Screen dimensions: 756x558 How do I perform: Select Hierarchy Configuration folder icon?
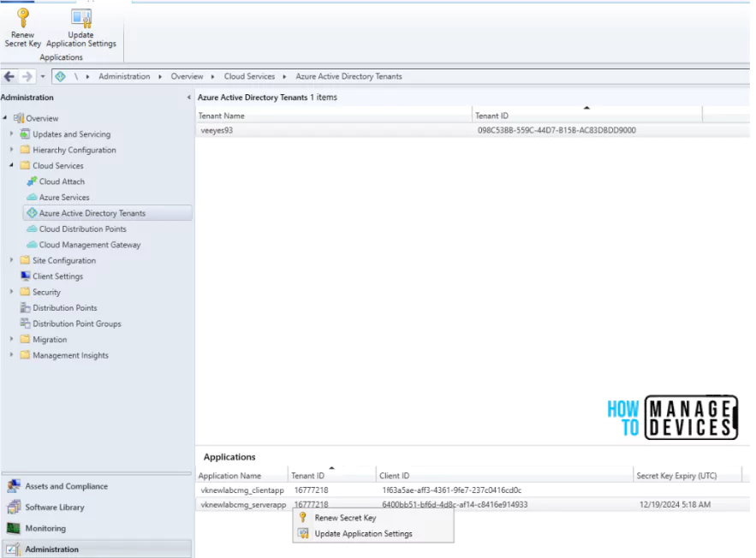(x=25, y=150)
